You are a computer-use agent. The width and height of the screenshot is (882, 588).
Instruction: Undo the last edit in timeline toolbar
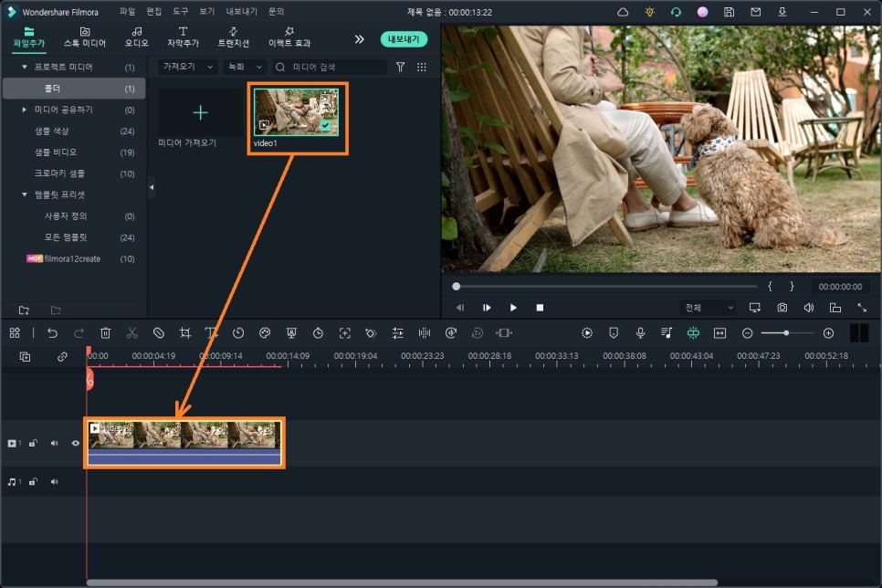click(52, 333)
